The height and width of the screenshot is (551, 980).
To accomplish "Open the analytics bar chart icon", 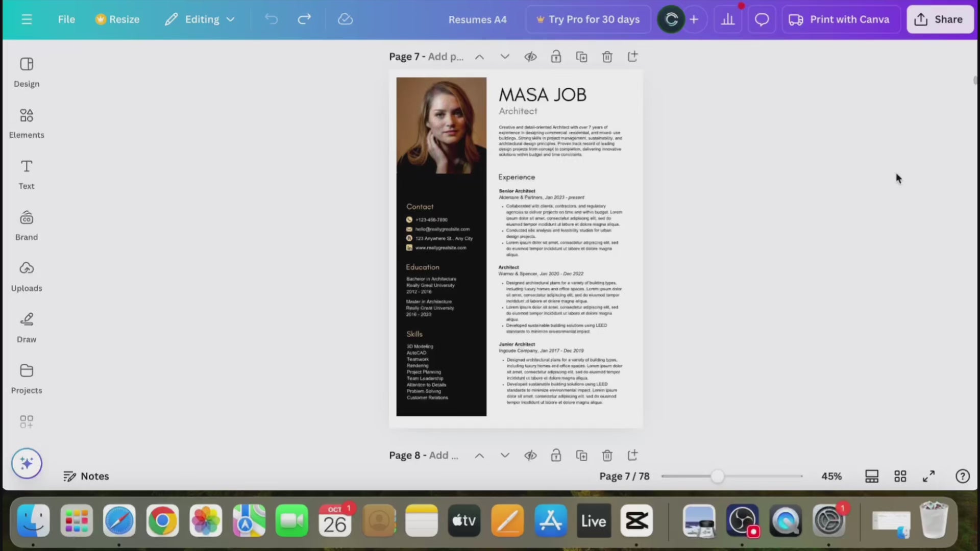I will [728, 19].
